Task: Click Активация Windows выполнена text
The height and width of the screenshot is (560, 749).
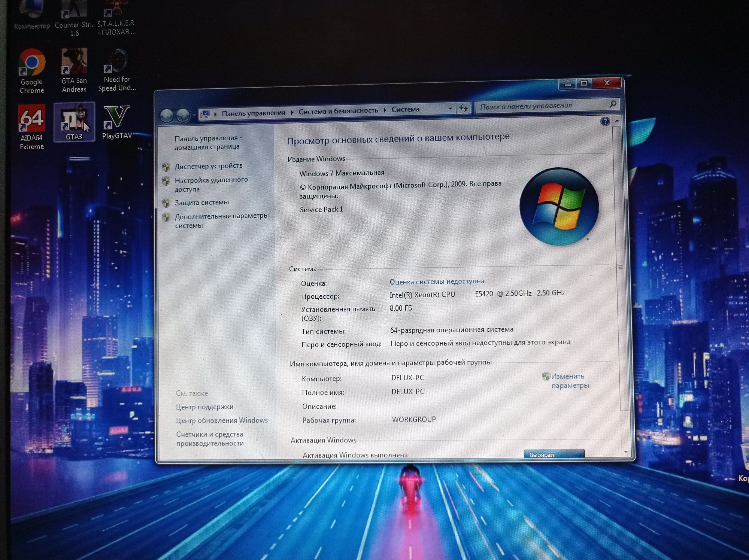Action: pyautogui.click(x=355, y=455)
